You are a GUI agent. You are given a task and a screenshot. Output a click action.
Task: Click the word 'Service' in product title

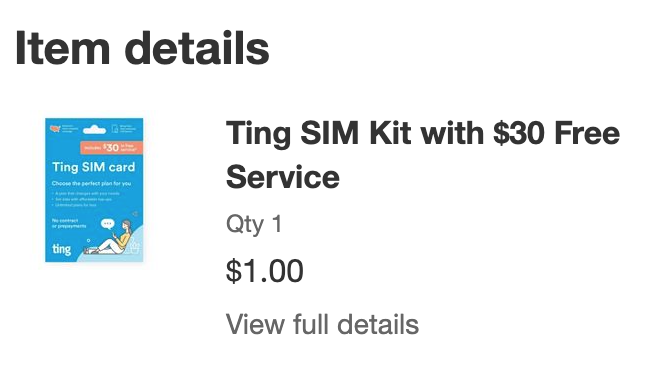[x=283, y=177]
